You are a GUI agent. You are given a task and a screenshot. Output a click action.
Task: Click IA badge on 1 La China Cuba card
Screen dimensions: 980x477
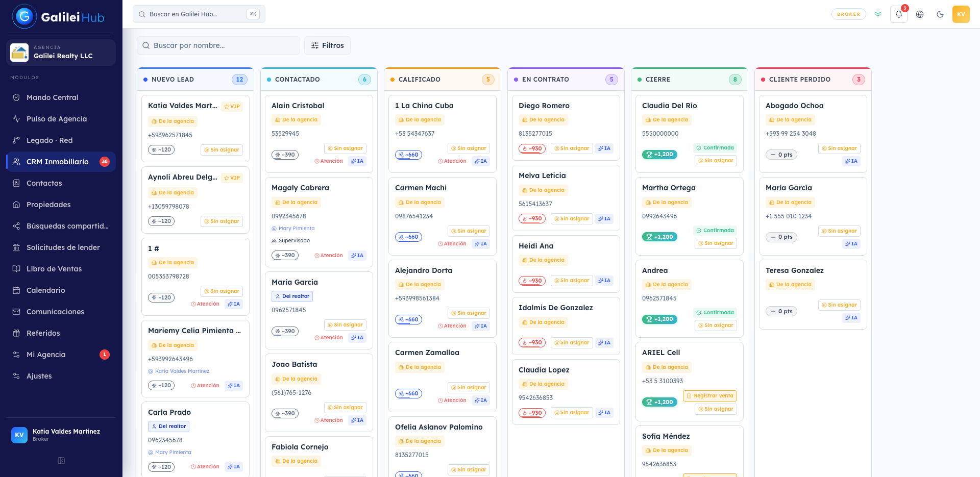click(x=481, y=161)
